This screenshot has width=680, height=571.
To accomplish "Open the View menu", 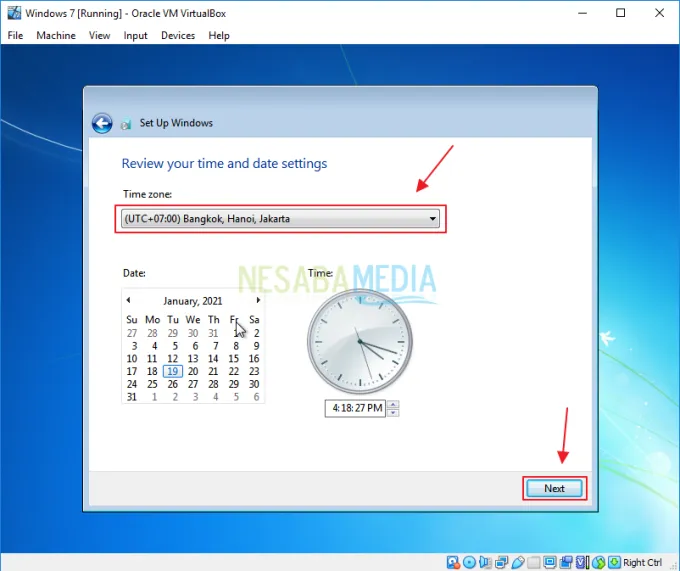I will [x=99, y=36].
